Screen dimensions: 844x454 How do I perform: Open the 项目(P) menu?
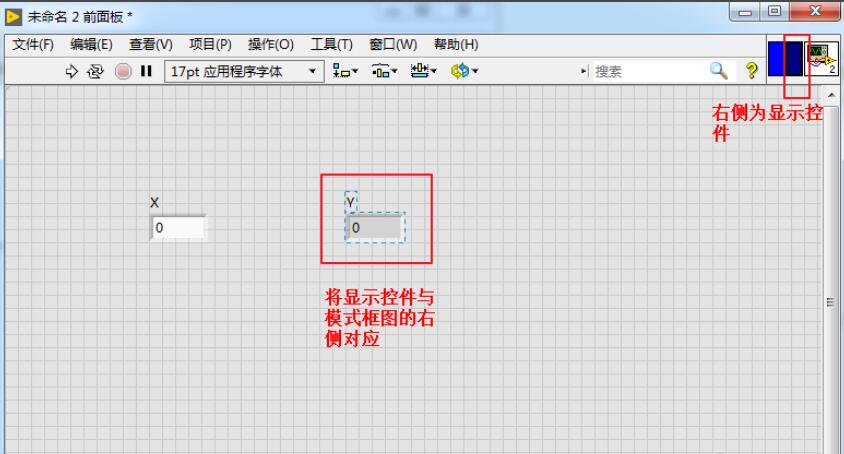210,44
